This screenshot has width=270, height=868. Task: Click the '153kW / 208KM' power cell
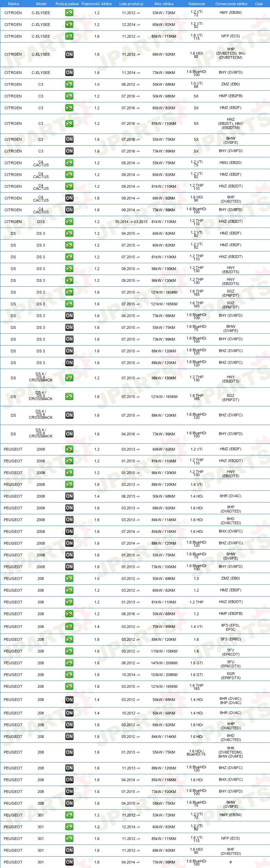(164, 675)
